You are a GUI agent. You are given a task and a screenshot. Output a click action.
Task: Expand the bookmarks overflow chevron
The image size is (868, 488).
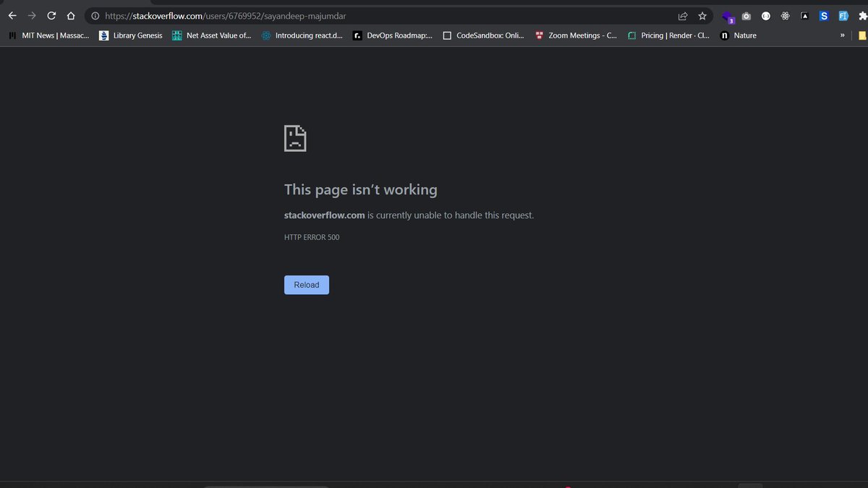click(842, 35)
